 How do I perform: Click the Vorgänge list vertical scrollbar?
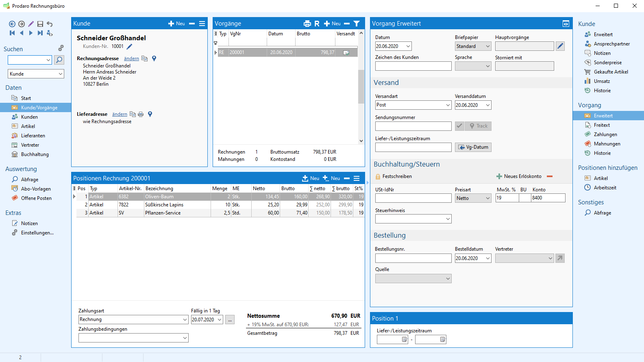click(x=361, y=87)
